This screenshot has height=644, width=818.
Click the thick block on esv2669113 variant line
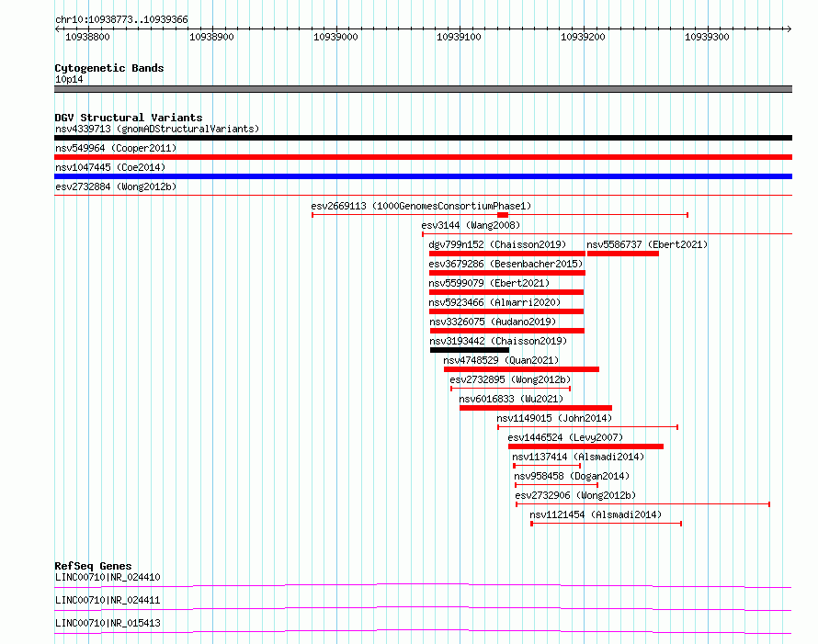tap(503, 215)
